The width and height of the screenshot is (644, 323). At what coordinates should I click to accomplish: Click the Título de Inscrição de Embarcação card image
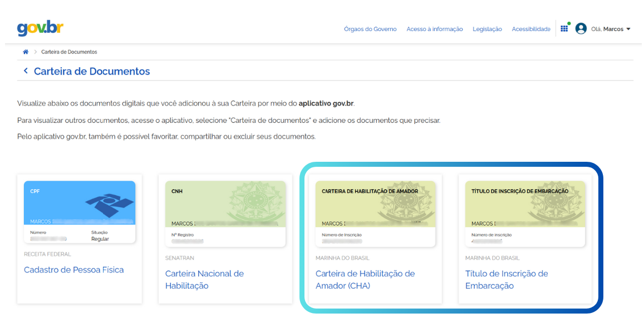525,214
